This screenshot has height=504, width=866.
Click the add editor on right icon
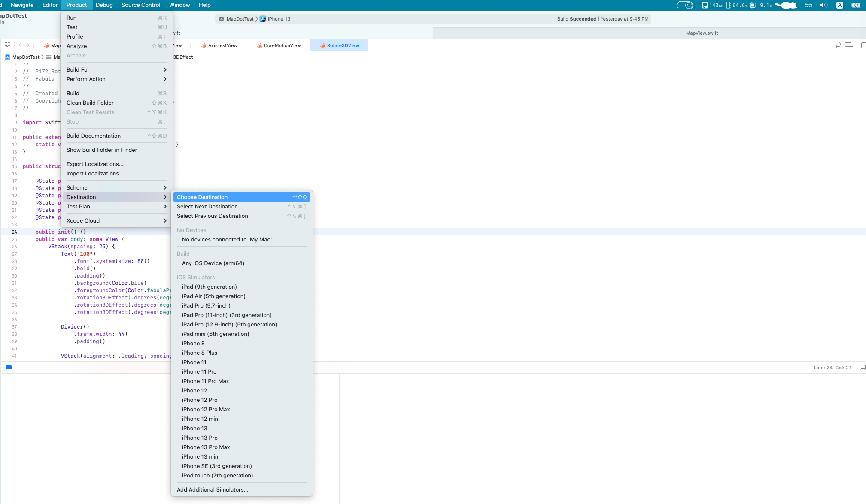tap(863, 45)
